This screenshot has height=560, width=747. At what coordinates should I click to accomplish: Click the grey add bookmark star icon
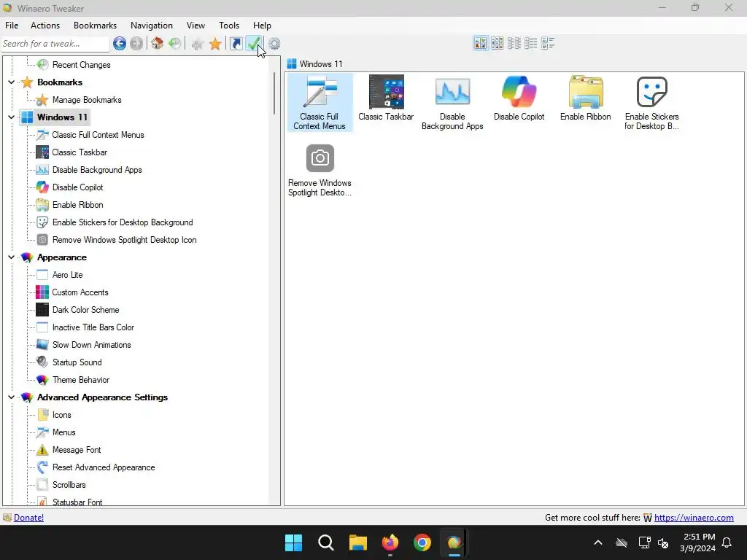click(197, 44)
